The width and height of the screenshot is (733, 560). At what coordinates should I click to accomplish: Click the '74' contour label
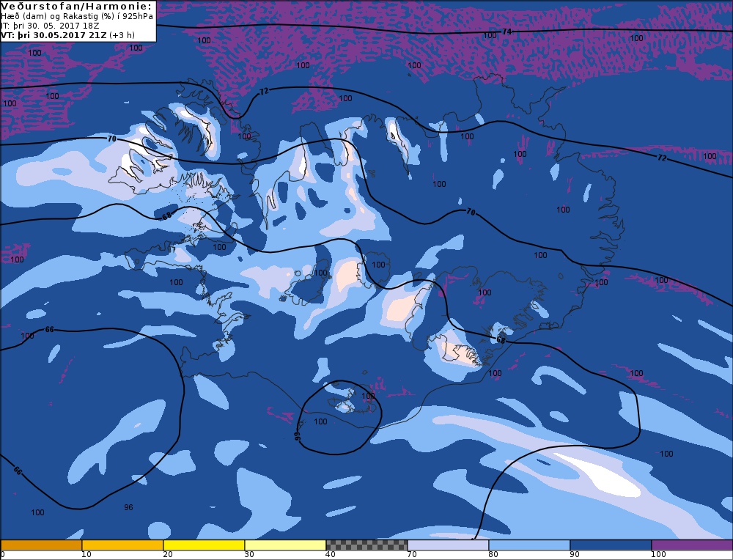click(507, 32)
